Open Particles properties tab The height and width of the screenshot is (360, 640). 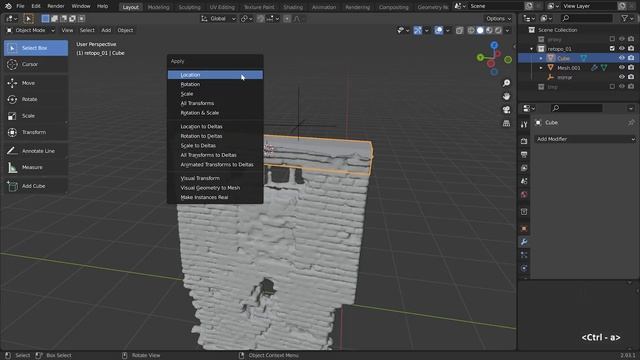coord(524,255)
